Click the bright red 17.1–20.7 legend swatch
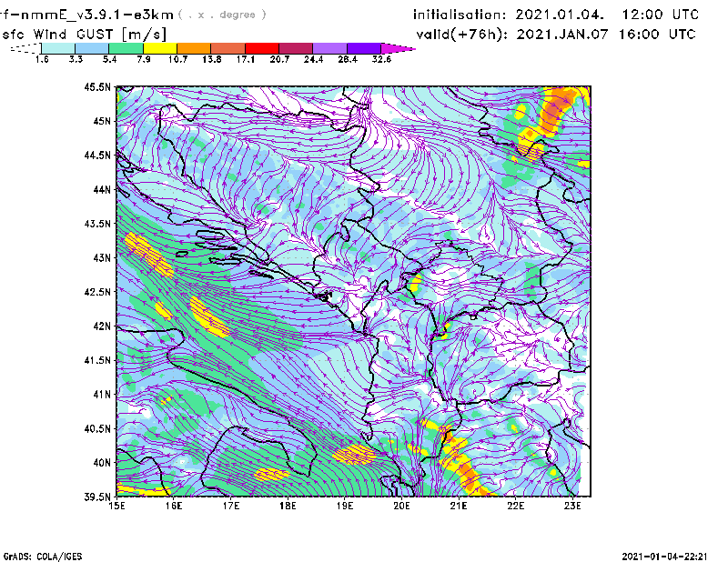The height and width of the screenshot is (562, 728). coord(262,48)
